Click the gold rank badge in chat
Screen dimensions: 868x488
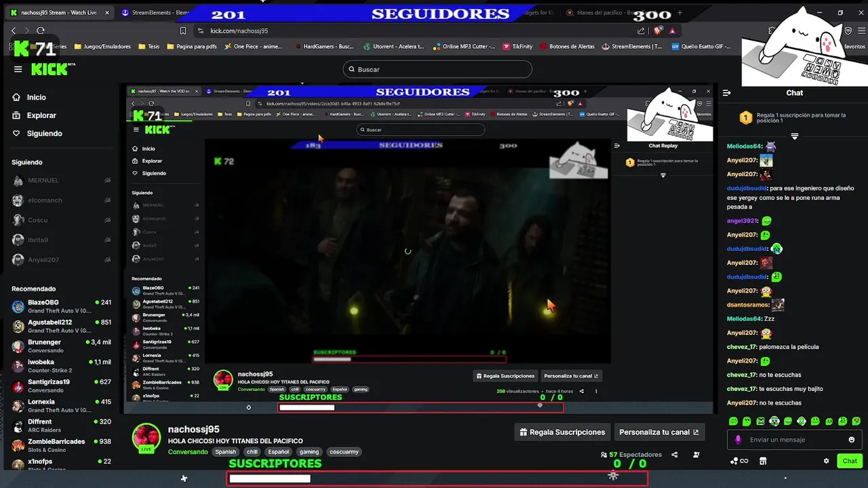point(745,118)
